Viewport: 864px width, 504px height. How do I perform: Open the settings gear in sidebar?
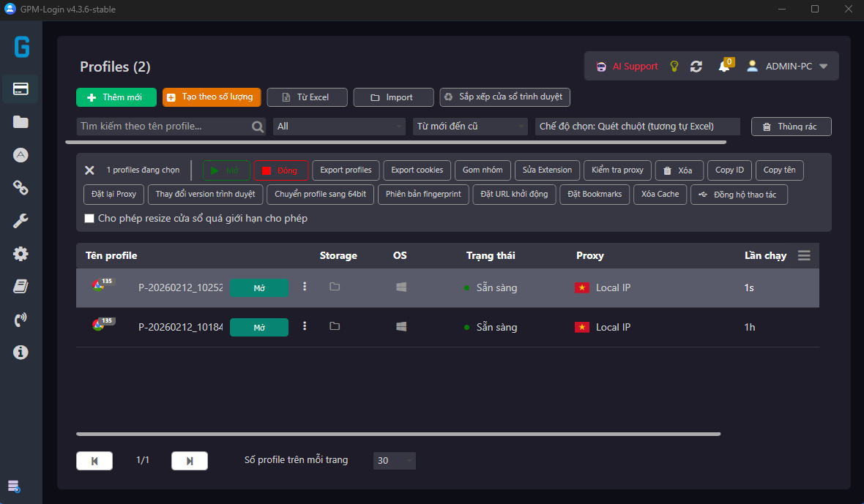tap(21, 254)
